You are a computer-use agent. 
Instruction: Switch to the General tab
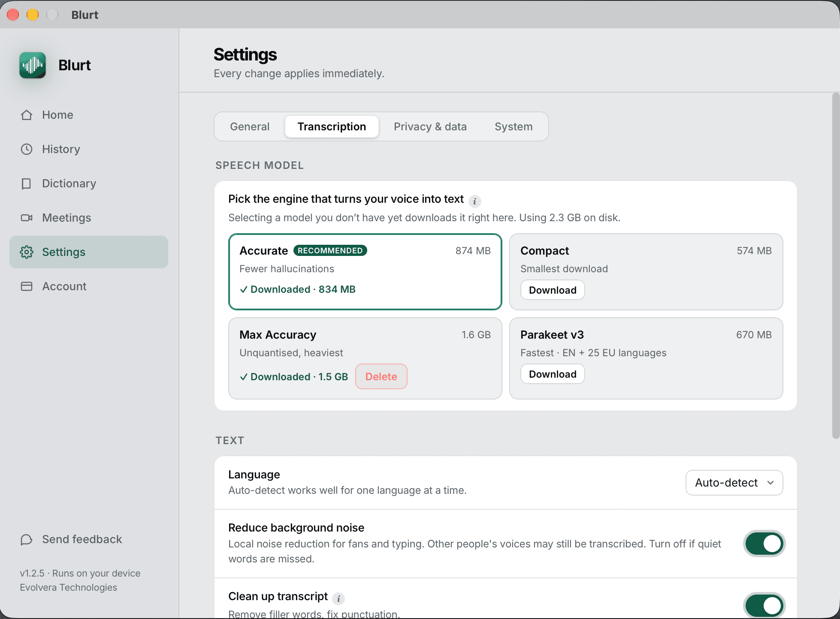pos(250,126)
